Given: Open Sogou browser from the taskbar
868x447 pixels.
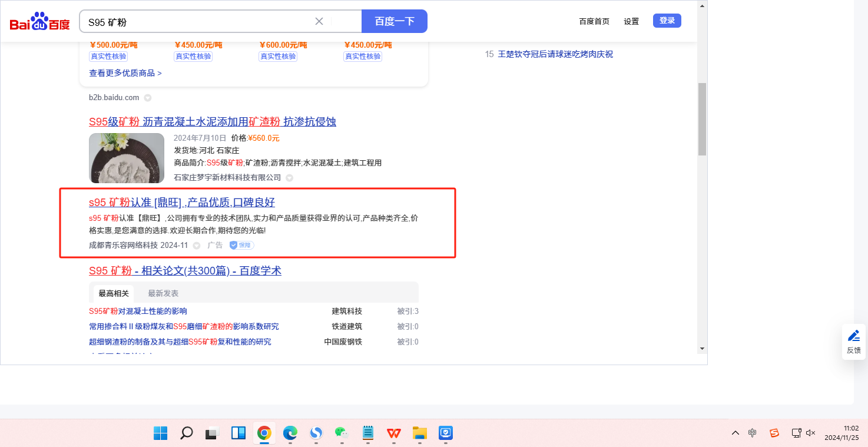Looking at the screenshot, I should (x=316, y=433).
